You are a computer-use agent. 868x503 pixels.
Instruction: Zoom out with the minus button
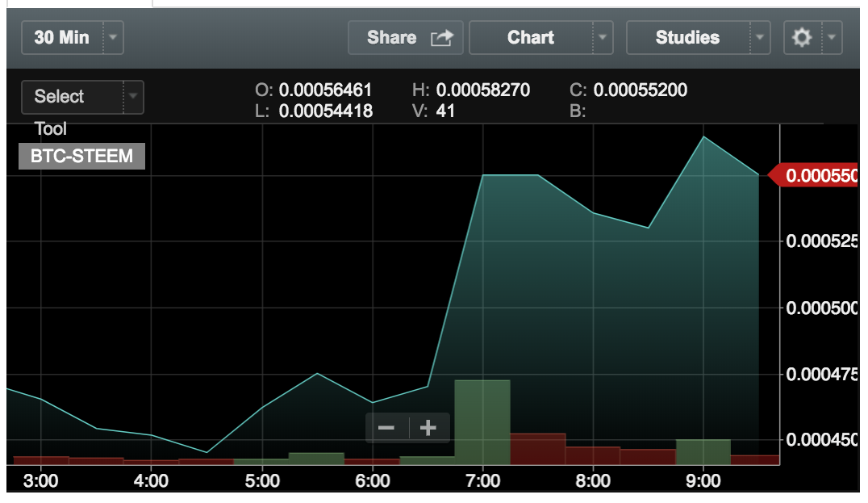[386, 428]
